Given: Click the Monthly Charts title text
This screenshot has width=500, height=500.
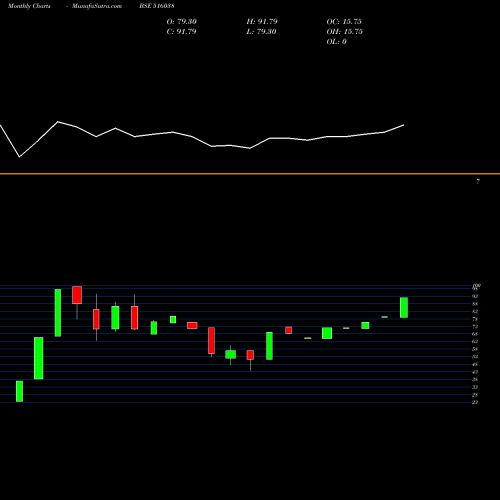Looking at the screenshot, I should point(29,6).
